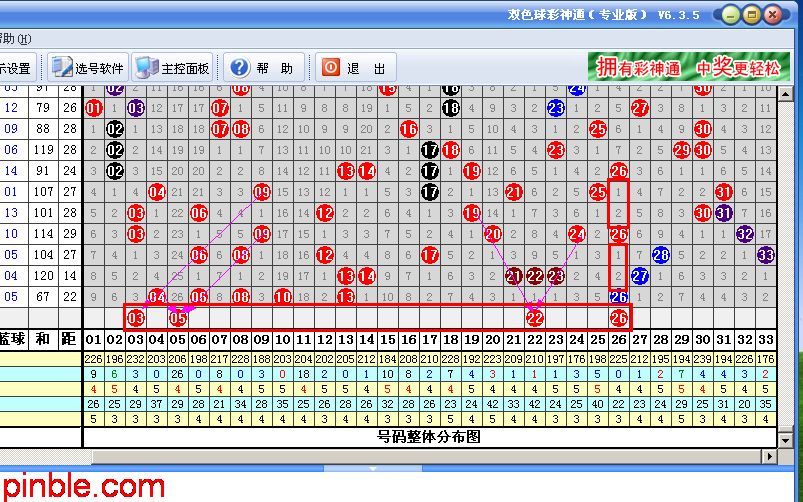Image resolution: width=803 pixels, height=502 pixels.
Task: Click red ball 24 in row with sum 114
Action: 577,234
